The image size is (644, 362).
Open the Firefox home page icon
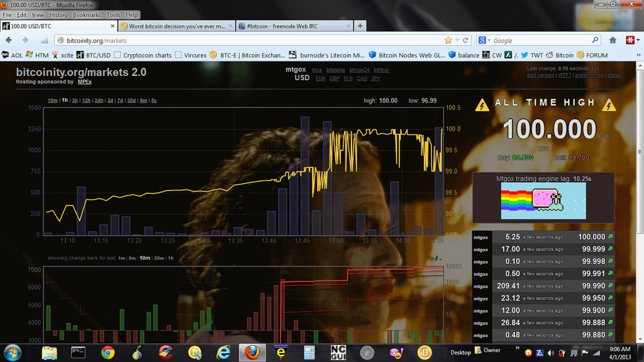(x=613, y=40)
